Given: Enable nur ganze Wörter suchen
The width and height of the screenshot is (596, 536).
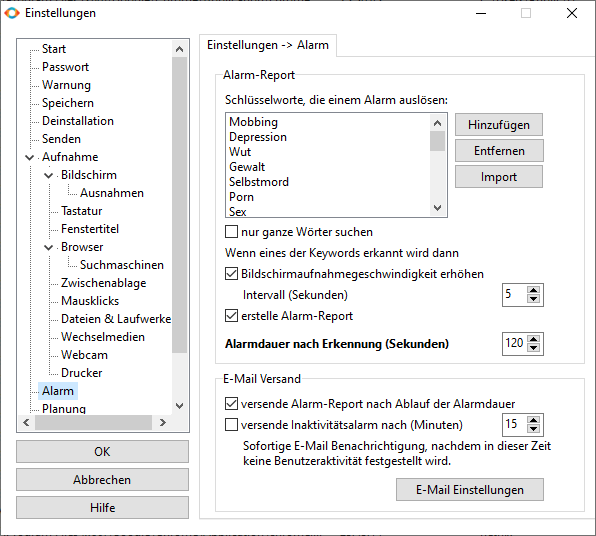Looking at the screenshot, I should pyautogui.click(x=231, y=232).
